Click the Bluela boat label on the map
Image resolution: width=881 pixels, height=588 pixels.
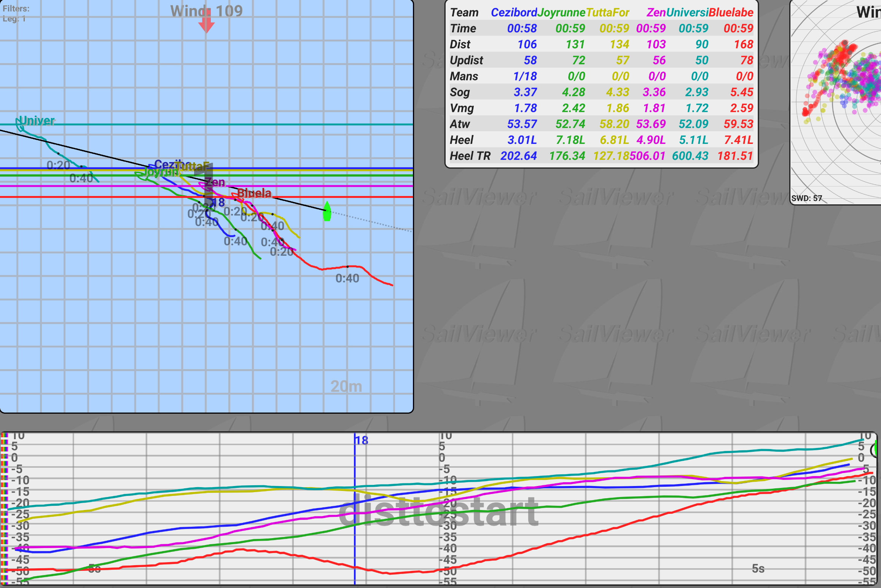tap(254, 193)
